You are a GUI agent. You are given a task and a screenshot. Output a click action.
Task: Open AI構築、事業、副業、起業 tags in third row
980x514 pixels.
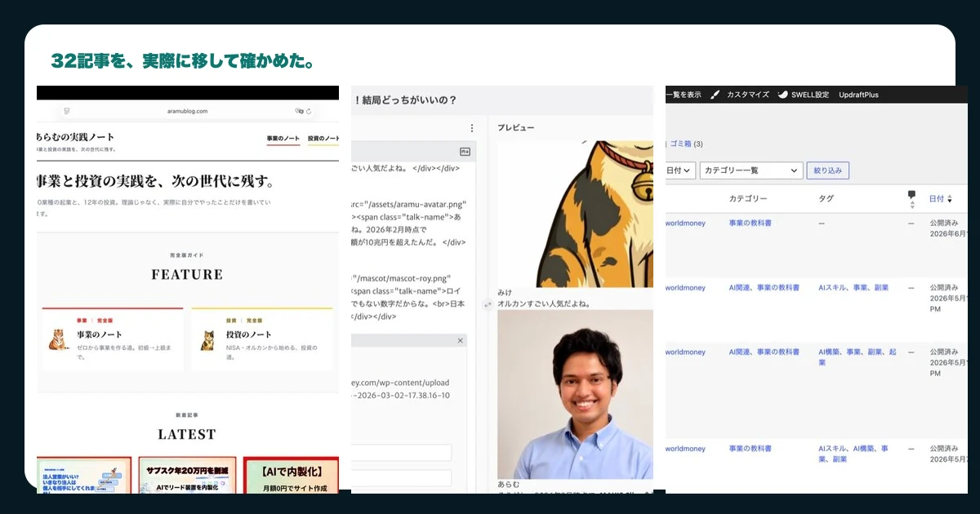pos(857,357)
